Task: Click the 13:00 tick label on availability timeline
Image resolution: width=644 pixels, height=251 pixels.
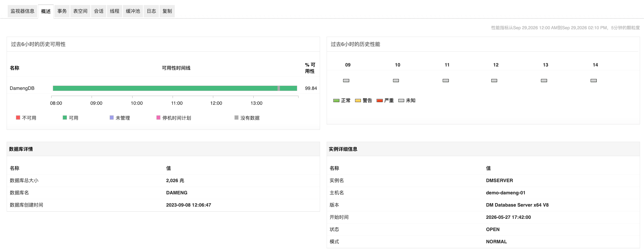Action: 256,103
